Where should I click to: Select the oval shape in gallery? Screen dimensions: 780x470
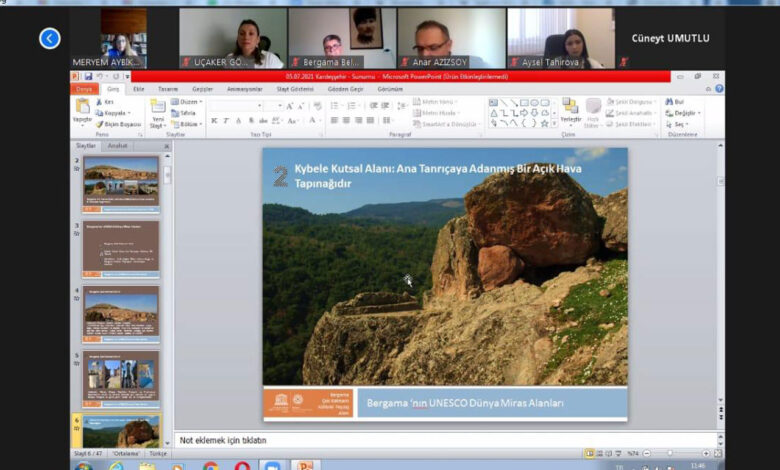click(534, 102)
